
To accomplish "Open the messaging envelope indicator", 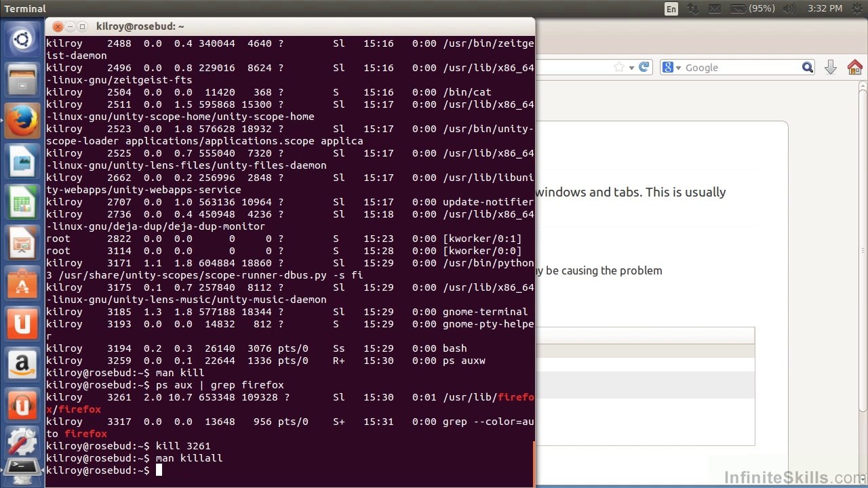I will (x=715, y=9).
